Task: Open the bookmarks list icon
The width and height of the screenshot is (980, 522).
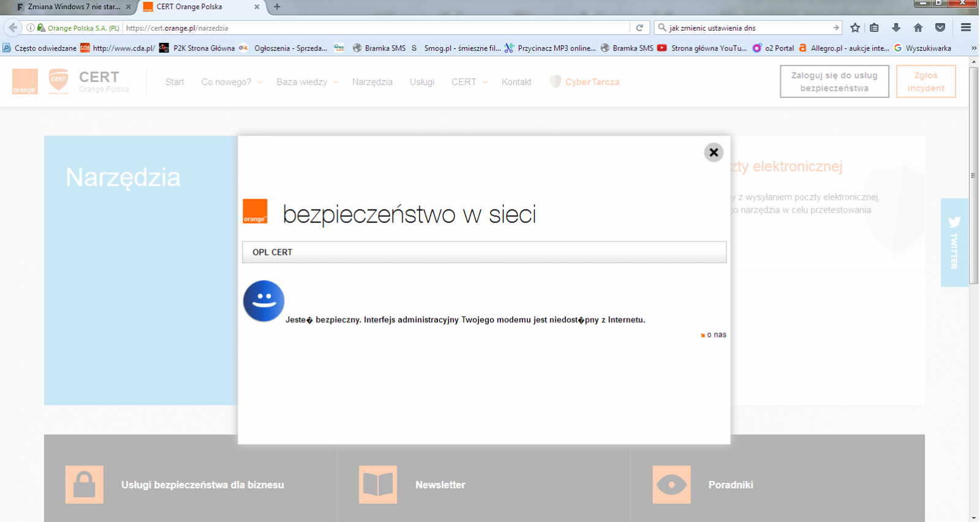Action: point(875,28)
